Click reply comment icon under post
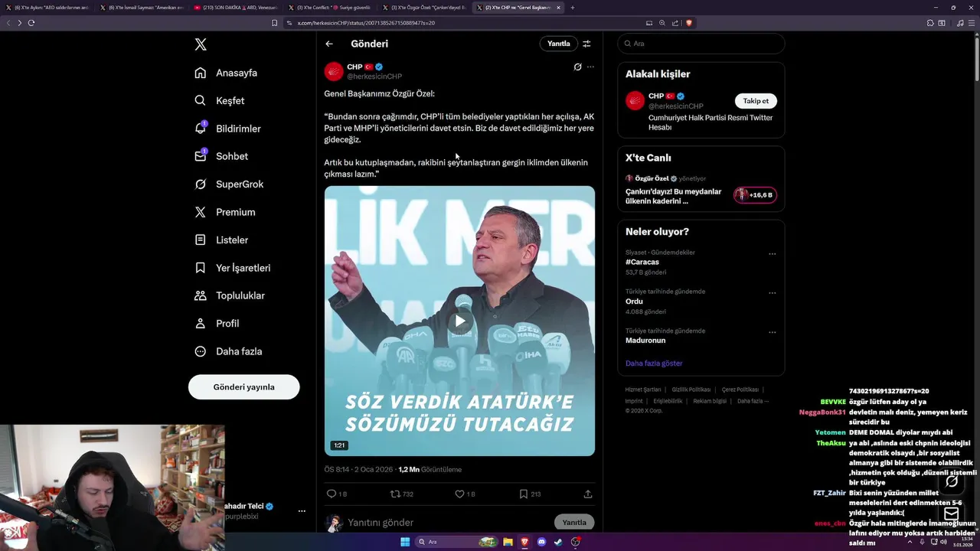Screen dimensions: 980x551 coord(332,494)
